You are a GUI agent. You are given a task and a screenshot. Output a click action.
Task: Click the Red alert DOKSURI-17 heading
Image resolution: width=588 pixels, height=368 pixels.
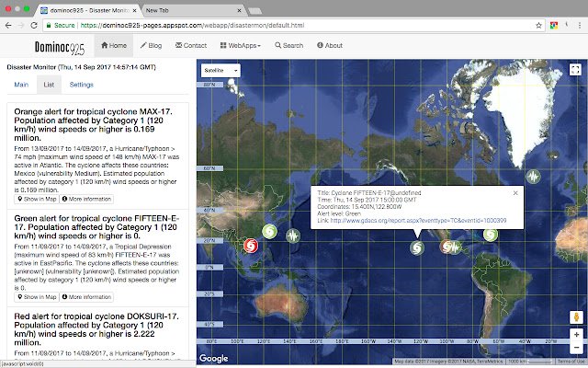coord(96,329)
